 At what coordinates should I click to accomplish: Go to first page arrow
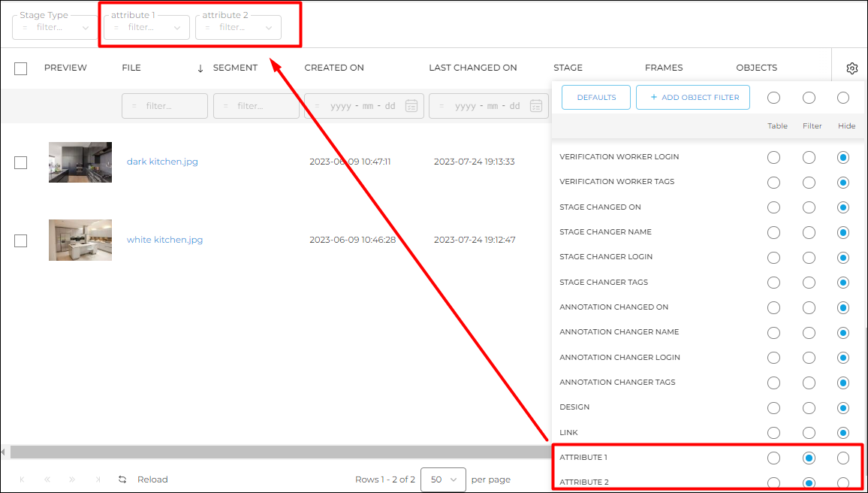pos(22,479)
